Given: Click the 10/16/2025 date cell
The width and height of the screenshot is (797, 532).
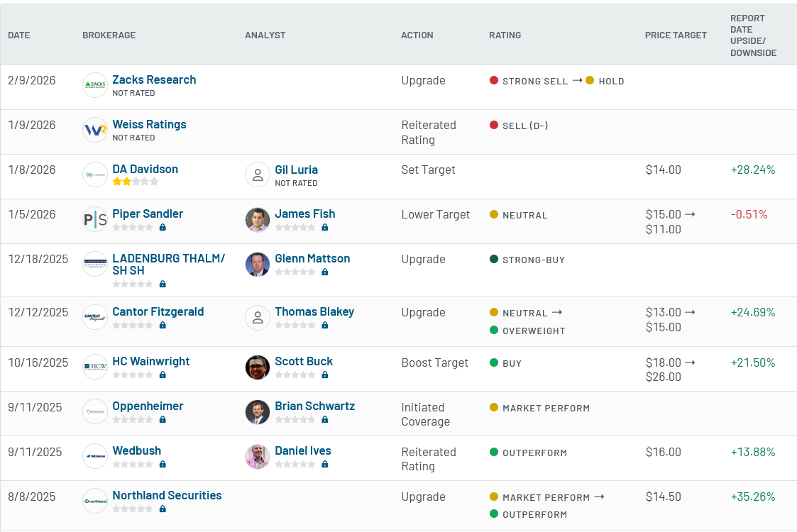Looking at the screenshot, I should pyautogui.click(x=38, y=362).
